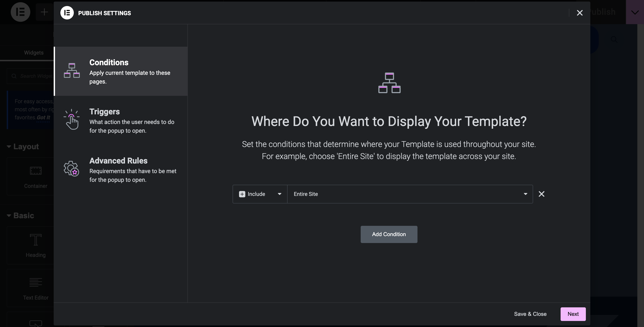This screenshot has width=644, height=327.
Task: Click the large hierarchy icon above heading
Action: tap(389, 83)
